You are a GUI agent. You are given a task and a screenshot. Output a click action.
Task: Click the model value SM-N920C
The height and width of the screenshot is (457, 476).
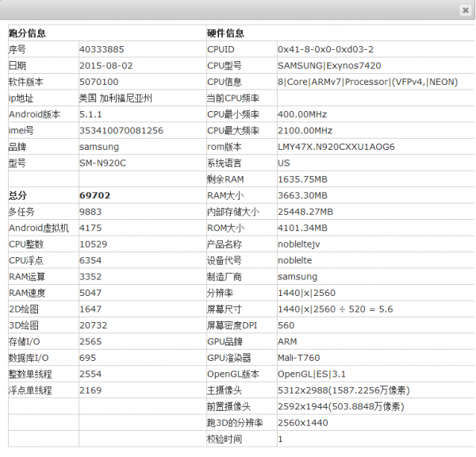(x=104, y=163)
